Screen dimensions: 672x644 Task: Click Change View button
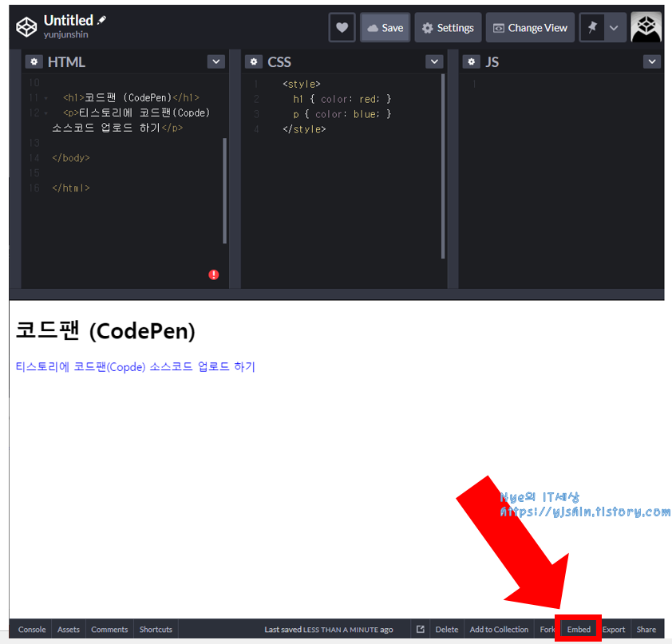coord(530,27)
